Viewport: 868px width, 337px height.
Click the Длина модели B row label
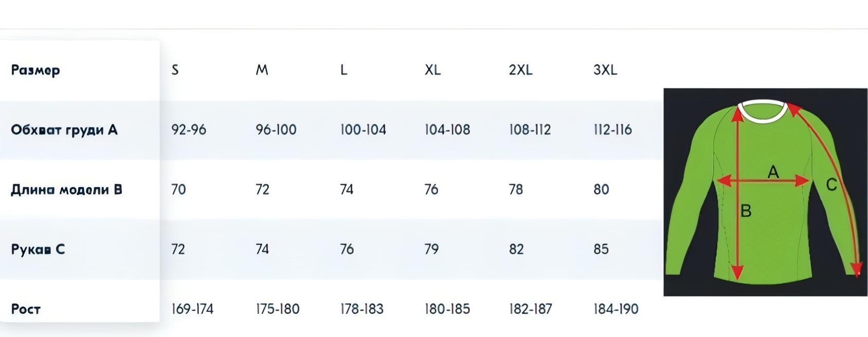tap(66, 190)
